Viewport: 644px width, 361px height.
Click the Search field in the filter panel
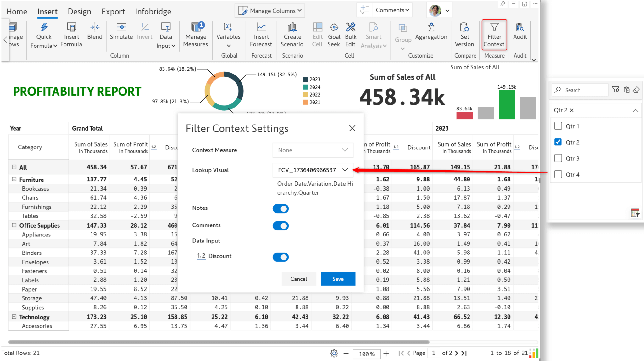point(580,90)
